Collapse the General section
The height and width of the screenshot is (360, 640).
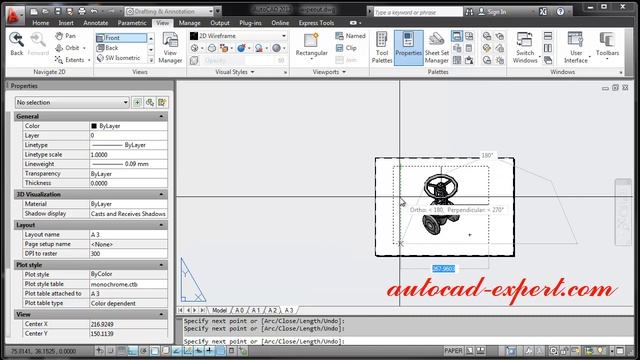[x=161, y=116]
